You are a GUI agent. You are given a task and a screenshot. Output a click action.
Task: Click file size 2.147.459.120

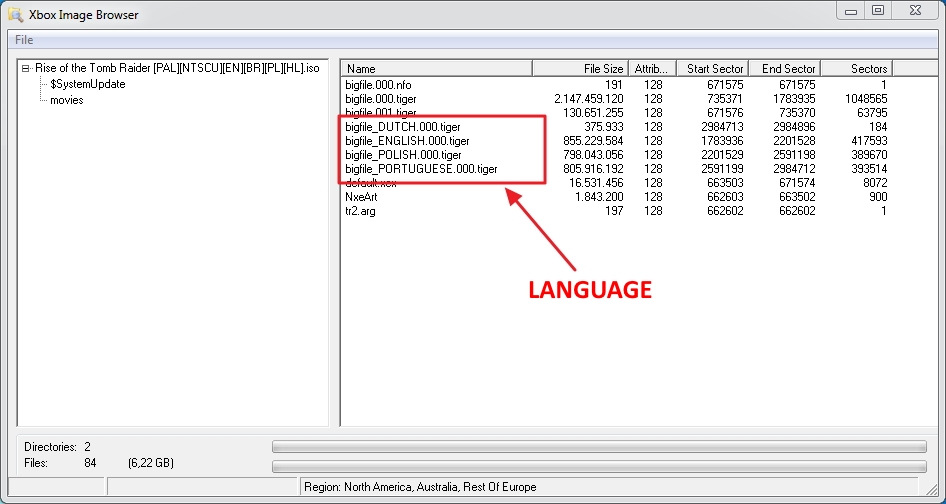coord(589,99)
